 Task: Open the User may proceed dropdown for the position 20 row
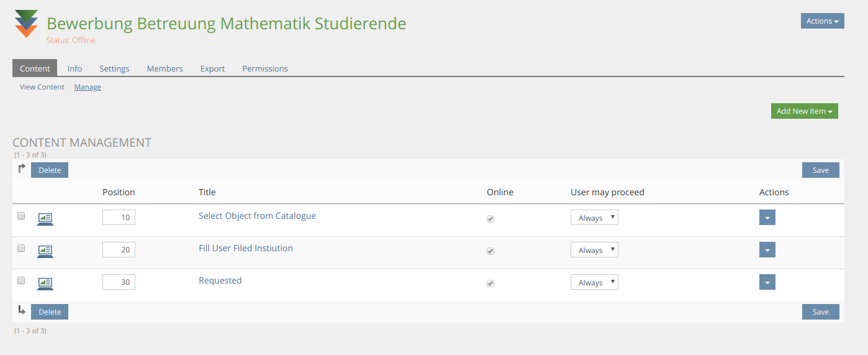[x=594, y=250]
